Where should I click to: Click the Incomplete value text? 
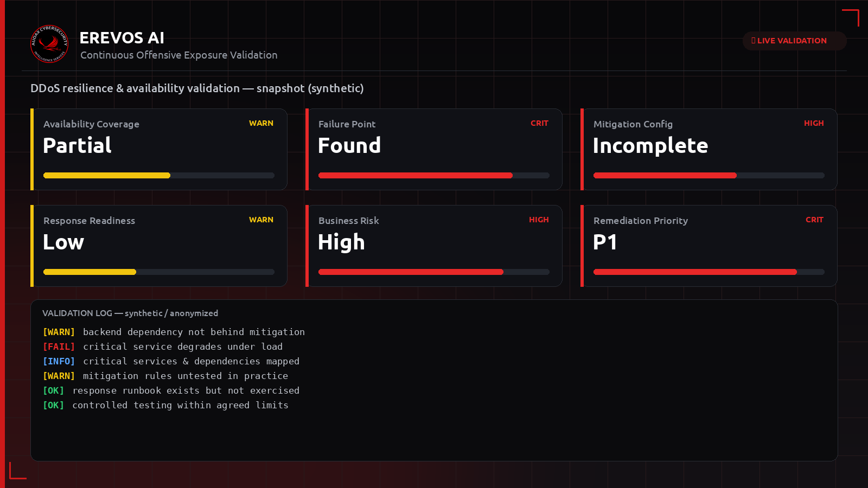(x=650, y=145)
